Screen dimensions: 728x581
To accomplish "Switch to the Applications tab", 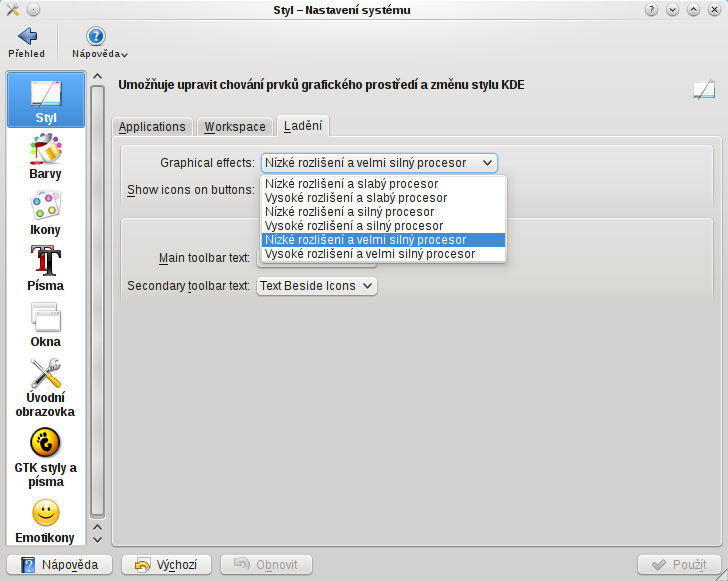I will [152, 127].
